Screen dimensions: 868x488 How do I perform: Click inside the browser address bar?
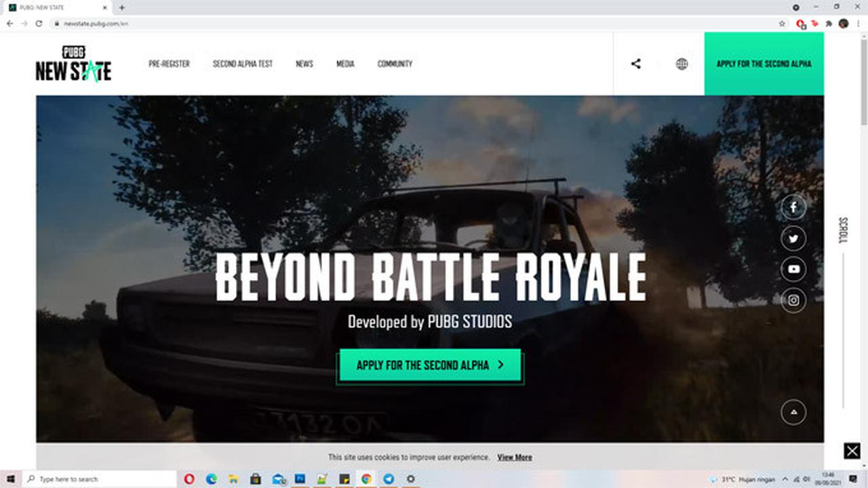point(203,22)
